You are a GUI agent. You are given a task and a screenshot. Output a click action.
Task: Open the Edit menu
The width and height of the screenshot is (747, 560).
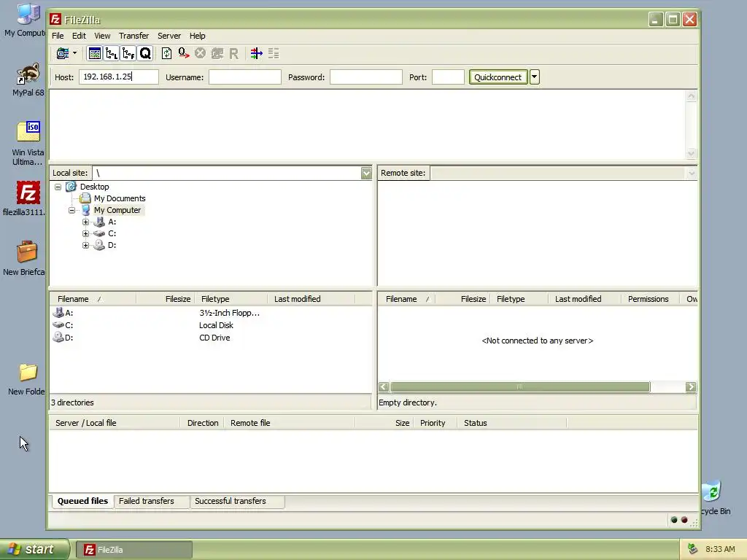[79, 36]
